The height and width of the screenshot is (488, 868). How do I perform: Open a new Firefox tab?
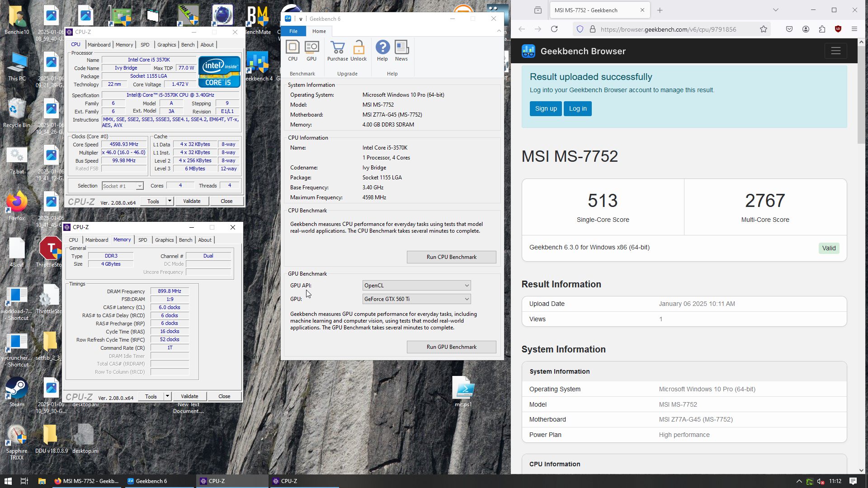click(660, 10)
